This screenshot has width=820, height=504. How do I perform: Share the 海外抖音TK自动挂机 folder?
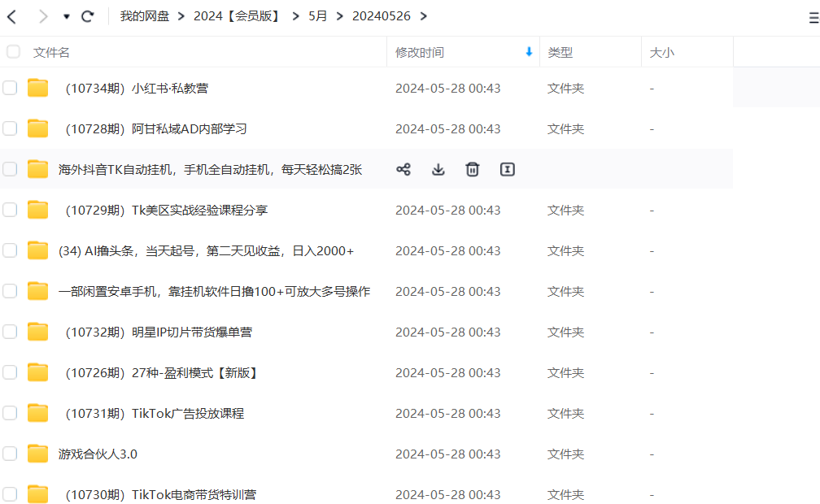point(403,169)
